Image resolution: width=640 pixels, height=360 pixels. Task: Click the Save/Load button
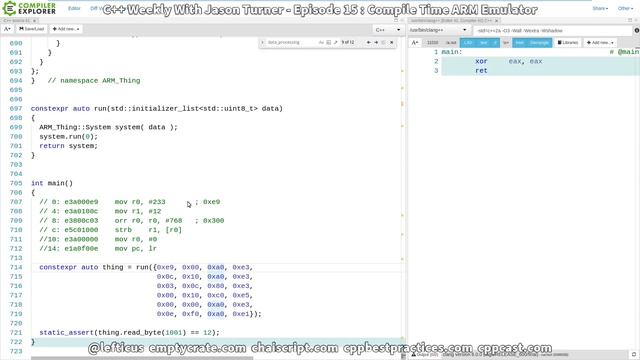31,29
